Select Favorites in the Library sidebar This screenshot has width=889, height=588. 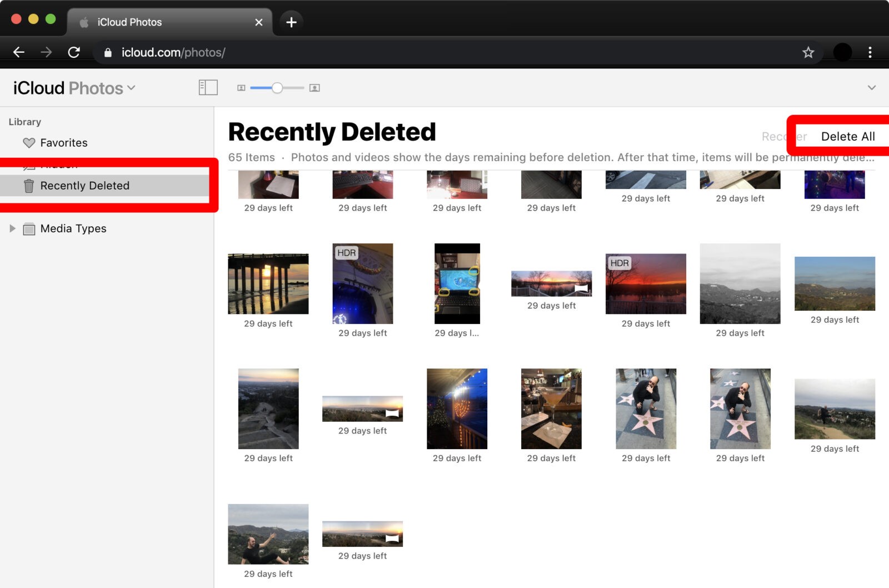click(63, 143)
